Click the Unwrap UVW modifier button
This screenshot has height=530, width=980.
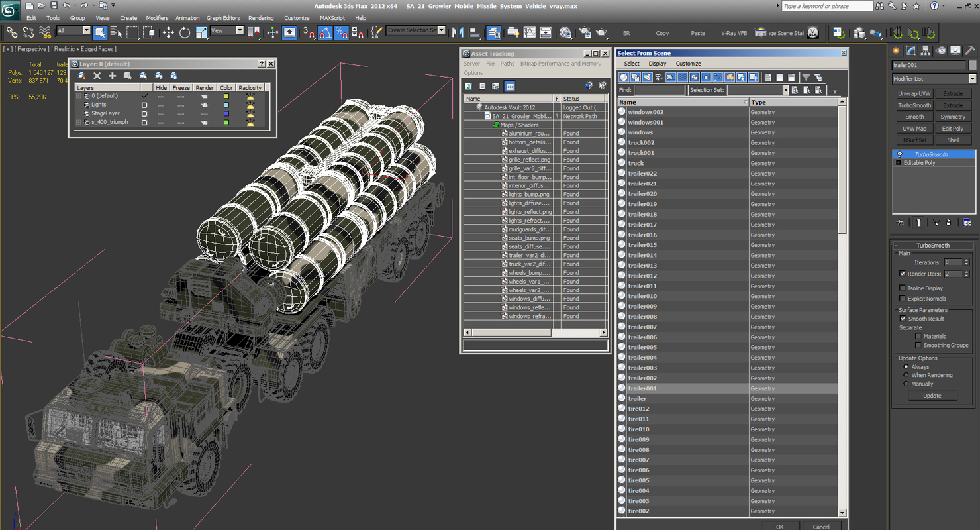click(x=914, y=94)
